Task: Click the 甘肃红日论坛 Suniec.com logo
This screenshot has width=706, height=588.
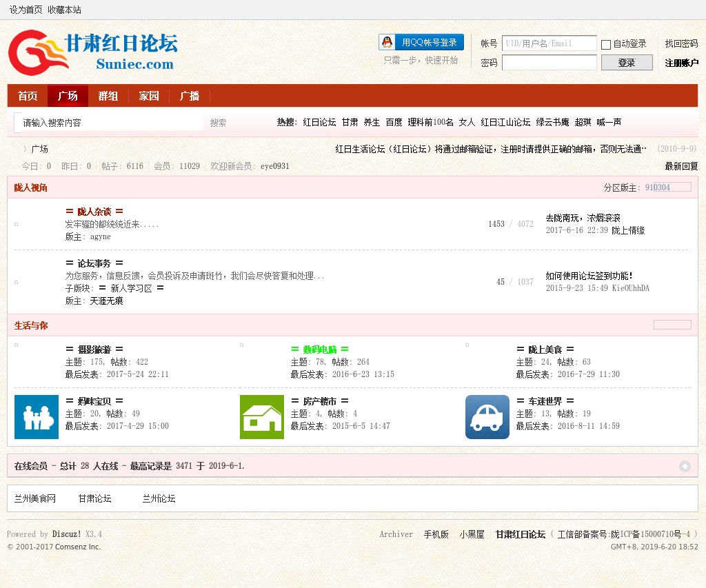Action: [92, 52]
